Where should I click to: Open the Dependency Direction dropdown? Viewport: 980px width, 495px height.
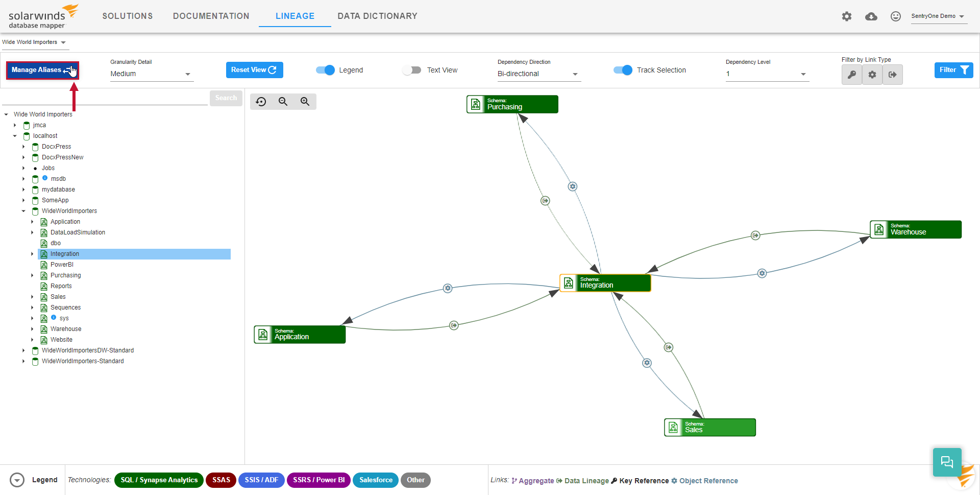(x=539, y=74)
